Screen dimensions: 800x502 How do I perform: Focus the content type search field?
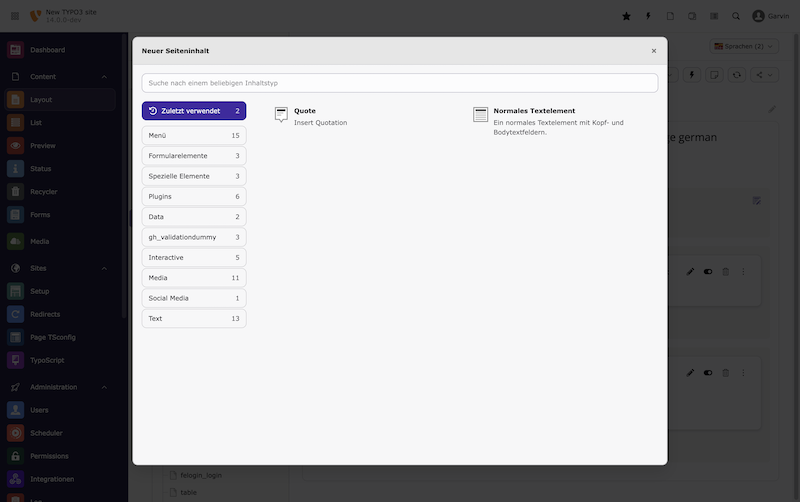click(399, 83)
